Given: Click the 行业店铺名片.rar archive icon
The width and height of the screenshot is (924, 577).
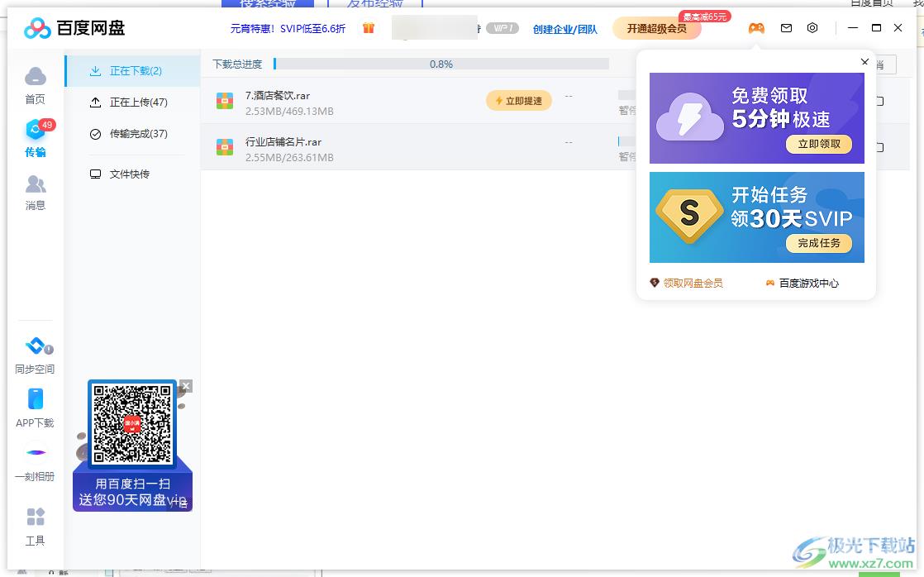Looking at the screenshot, I should pos(225,147).
